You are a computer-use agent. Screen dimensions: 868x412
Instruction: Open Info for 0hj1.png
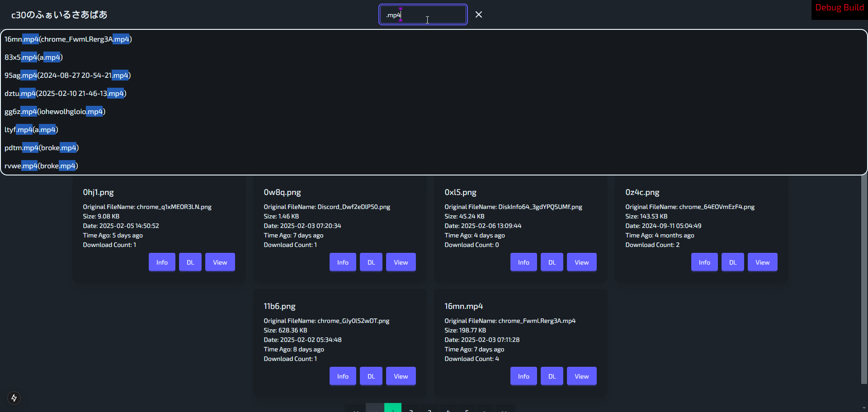(162, 262)
